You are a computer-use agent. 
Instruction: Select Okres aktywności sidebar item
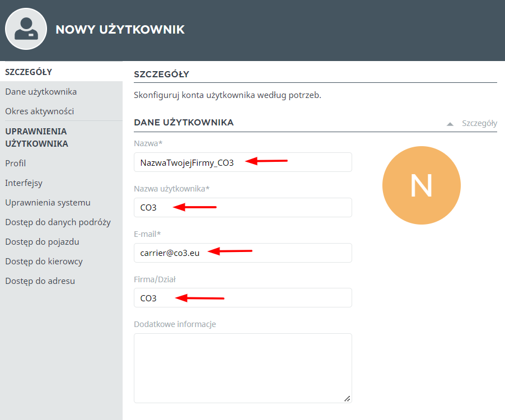tap(40, 111)
